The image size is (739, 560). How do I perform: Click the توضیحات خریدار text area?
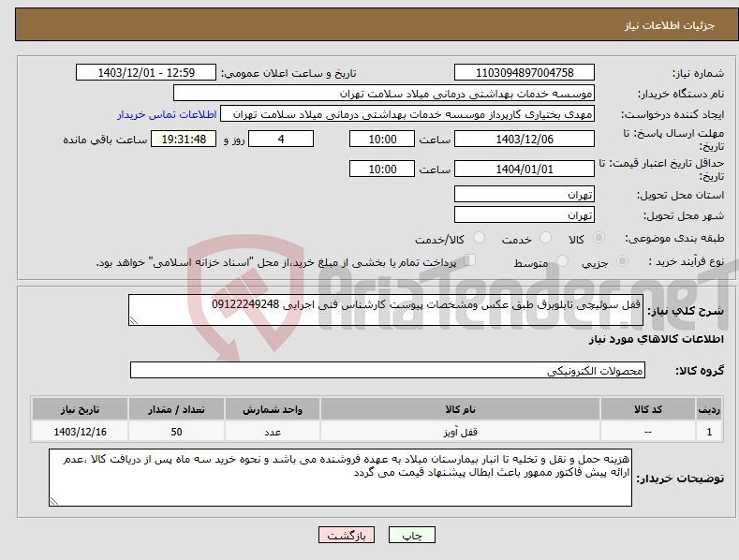pyautogui.click(x=340, y=478)
